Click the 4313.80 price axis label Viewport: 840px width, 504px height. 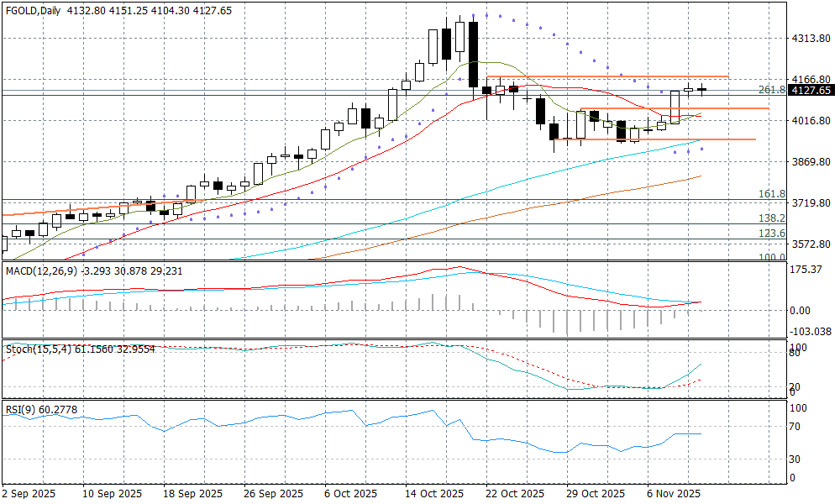(x=811, y=39)
